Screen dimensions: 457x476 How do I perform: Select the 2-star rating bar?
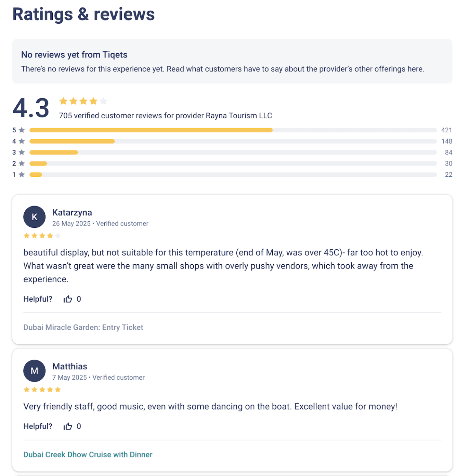pyautogui.click(x=233, y=163)
